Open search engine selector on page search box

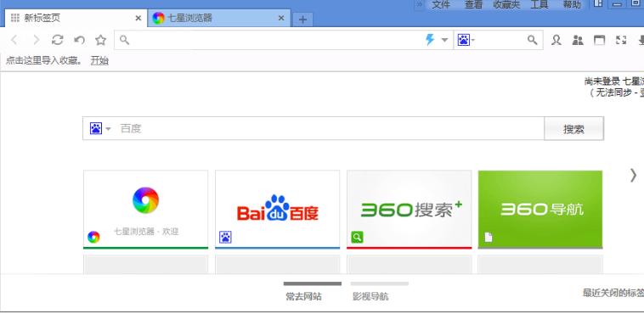(100, 128)
